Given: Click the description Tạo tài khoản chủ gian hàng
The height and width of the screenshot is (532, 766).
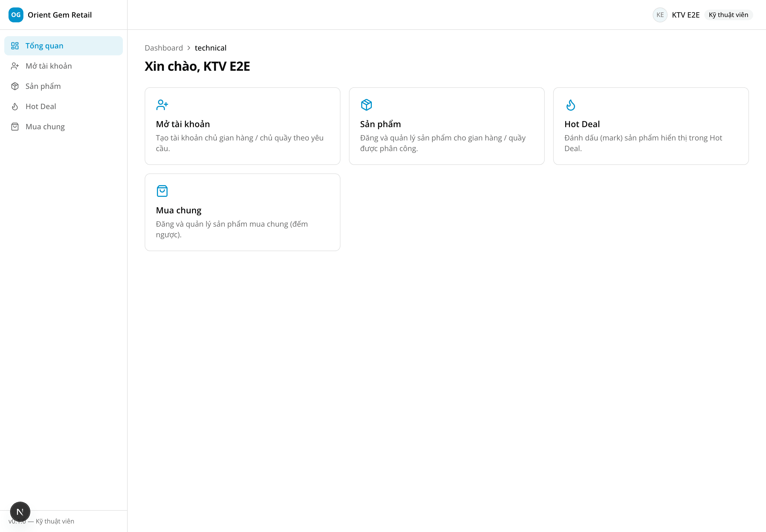Looking at the screenshot, I should (239, 143).
